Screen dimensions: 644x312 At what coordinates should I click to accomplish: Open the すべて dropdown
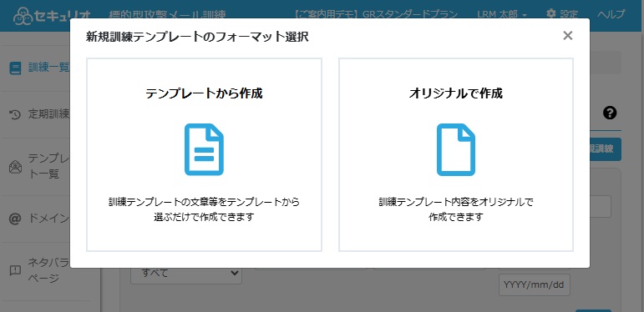pyautogui.click(x=186, y=273)
